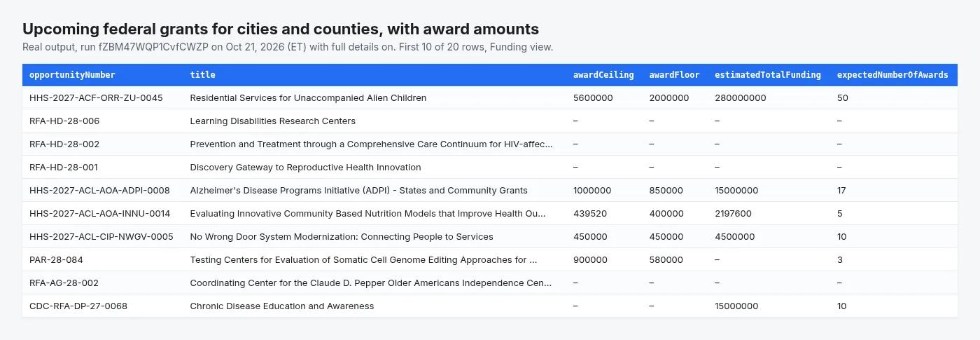Select award ceiling value 439520

pyautogui.click(x=590, y=214)
